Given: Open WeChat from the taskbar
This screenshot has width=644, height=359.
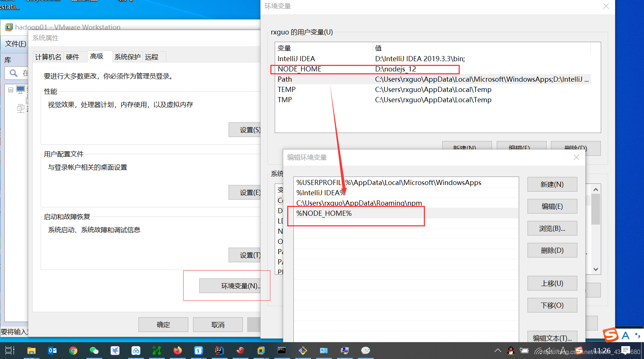Looking at the screenshot, I should (94, 351).
